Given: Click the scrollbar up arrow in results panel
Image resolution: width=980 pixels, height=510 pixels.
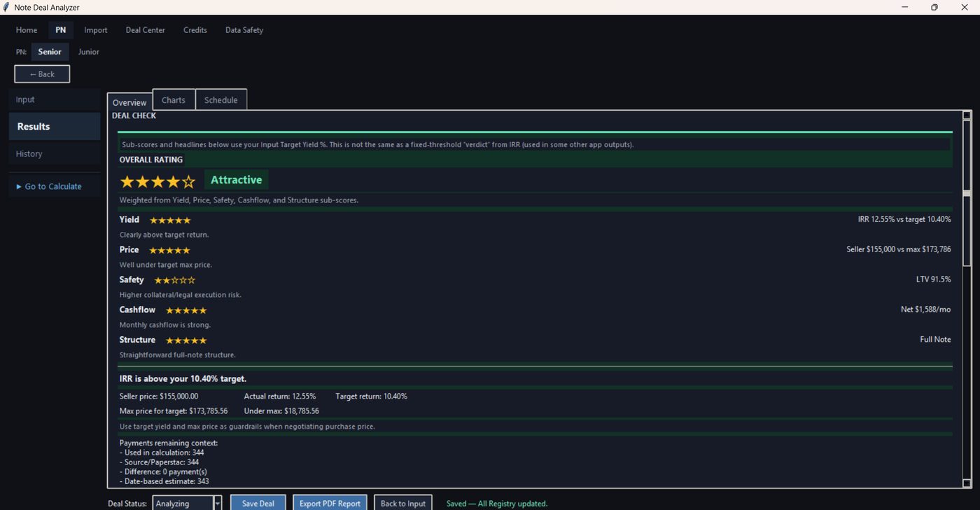Looking at the screenshot, I should [967, 116].
